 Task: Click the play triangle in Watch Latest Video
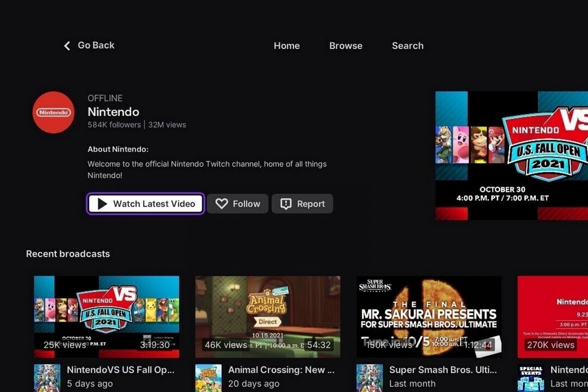(102, 204)
